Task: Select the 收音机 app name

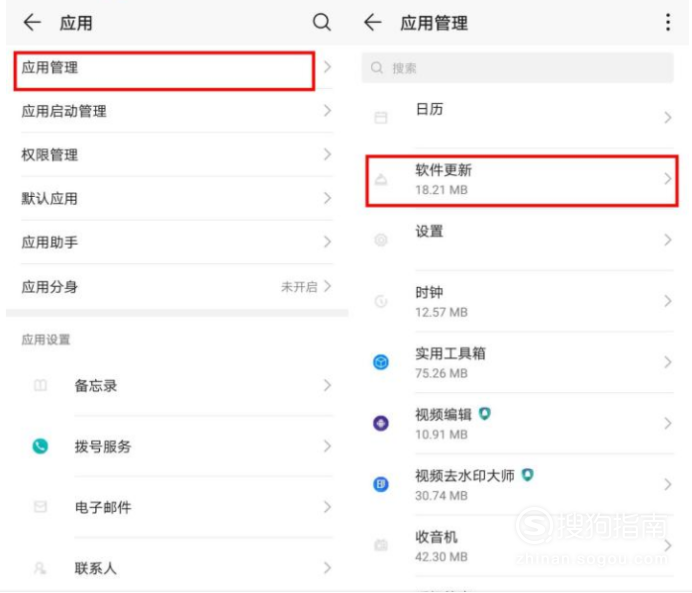Action: tap(436, 537)
